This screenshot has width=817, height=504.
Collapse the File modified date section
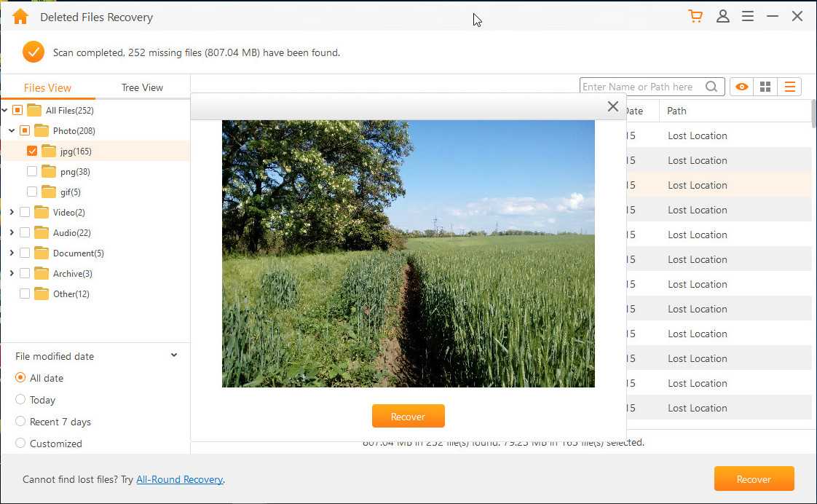point(174,355)
